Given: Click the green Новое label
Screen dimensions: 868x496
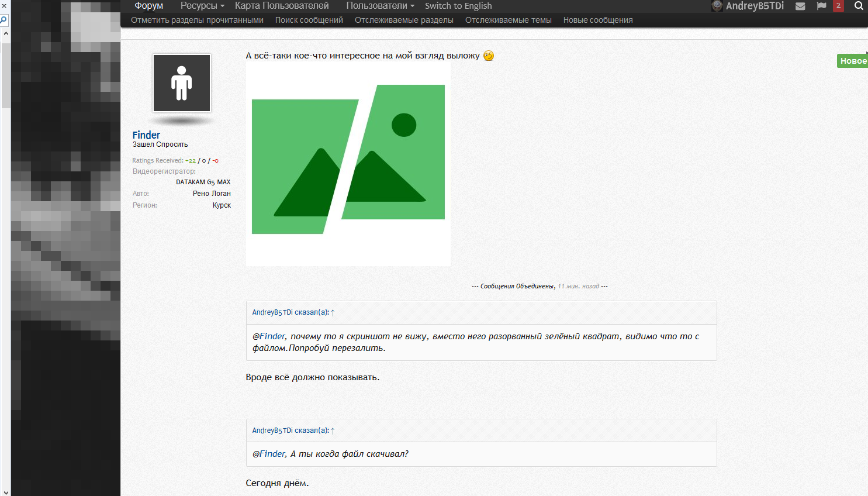Looking at the screenshot, I should pos(853,61).
